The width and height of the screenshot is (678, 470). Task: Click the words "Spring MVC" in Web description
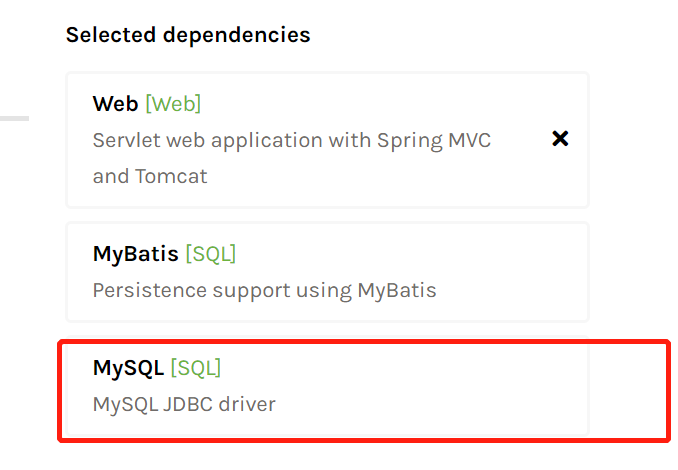(x=436, y=140)
